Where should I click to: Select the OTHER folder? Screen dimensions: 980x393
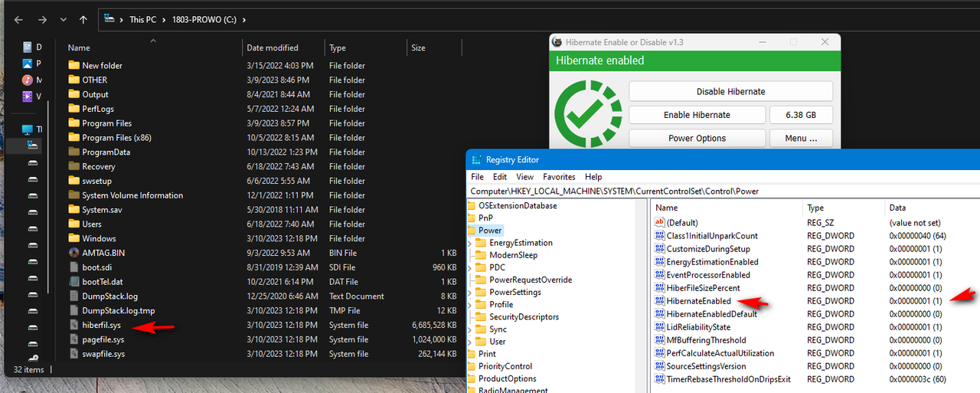point(94,80)
